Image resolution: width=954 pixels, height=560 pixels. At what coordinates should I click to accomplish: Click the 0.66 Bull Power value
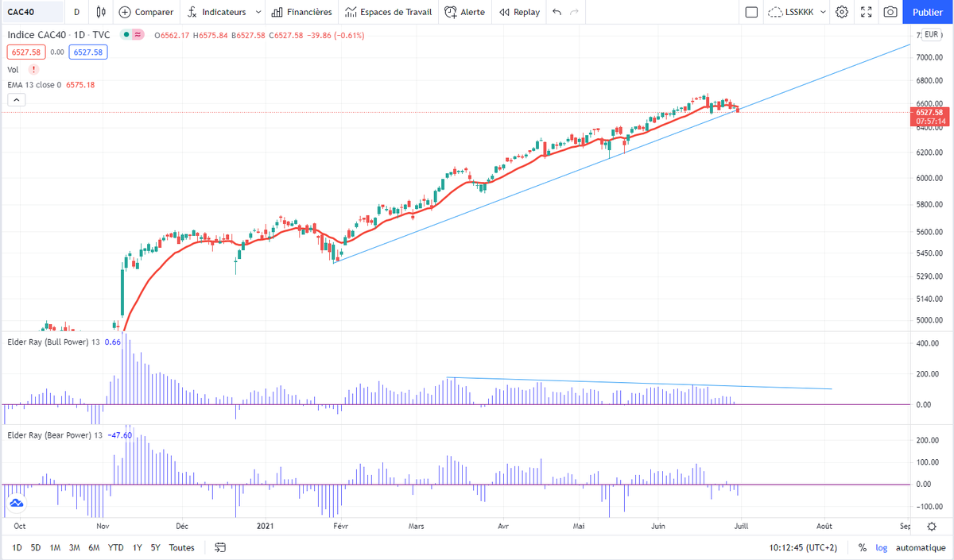tap(113, 342)
